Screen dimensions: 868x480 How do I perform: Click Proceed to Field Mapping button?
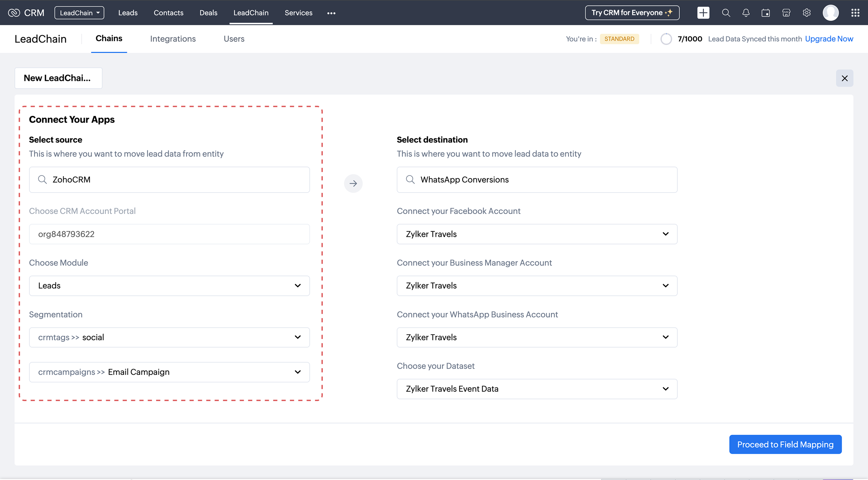785,444
